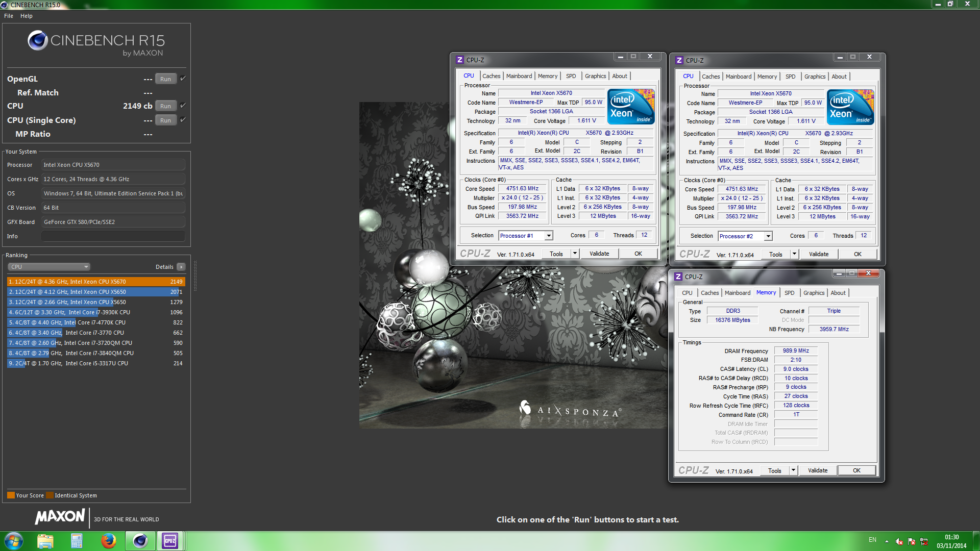Click the brown Identical System legend swatch
Screen dimensions: 980x551
50,495
